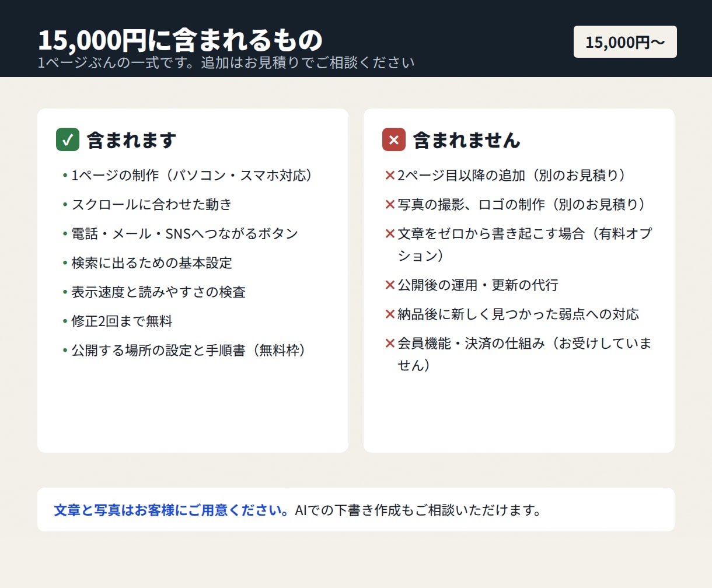Select the item 表示速度と読みやすさの検査
The width and height of the screenshot is (712, 588).
(159, 292)
